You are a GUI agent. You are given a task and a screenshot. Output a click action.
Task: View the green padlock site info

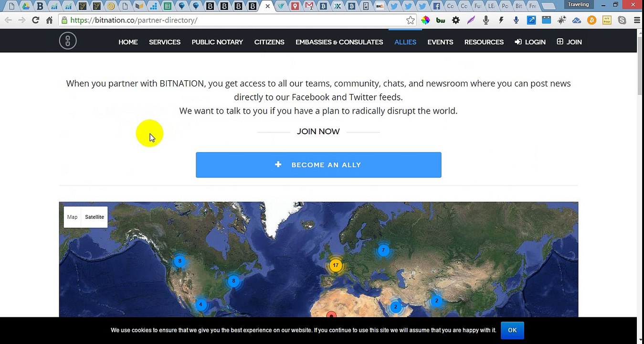64,20
